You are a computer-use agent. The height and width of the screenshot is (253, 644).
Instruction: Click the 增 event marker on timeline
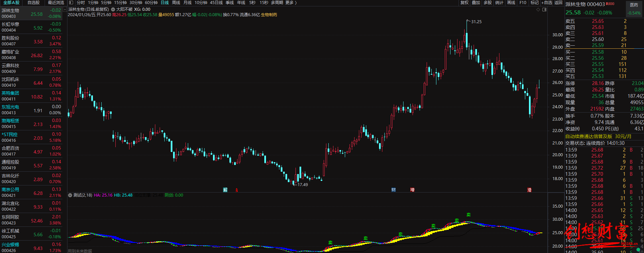[412, 190]
